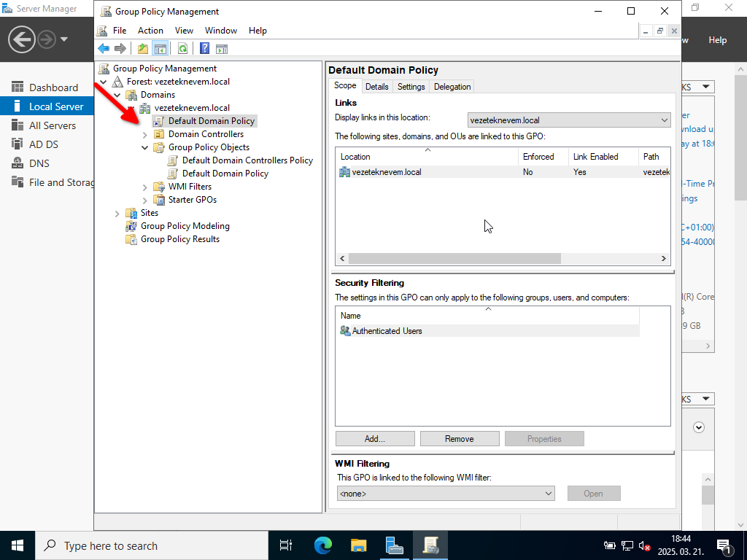Click the Up One Level folder icon

coord(143,49)
